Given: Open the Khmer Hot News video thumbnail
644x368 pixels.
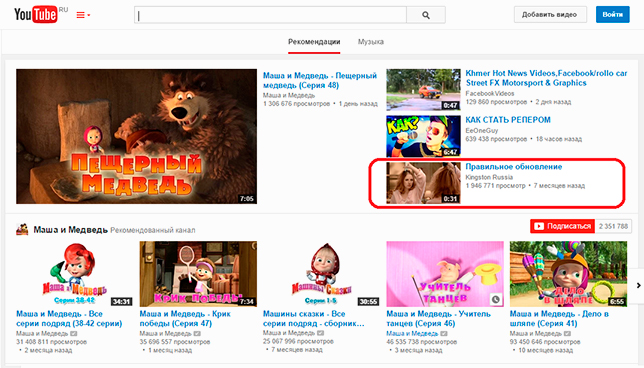Looking at the screenshot, I should point(423,90).
